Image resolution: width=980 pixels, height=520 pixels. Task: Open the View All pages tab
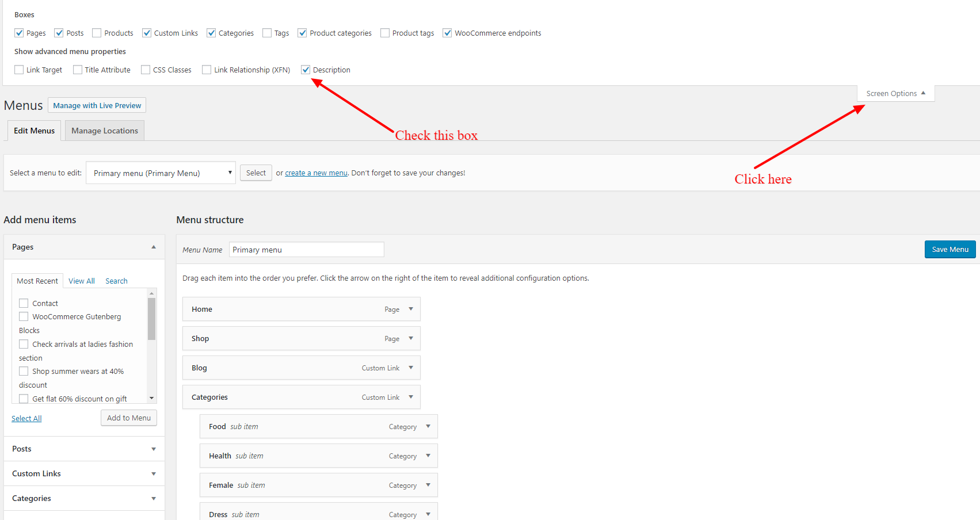81,281
